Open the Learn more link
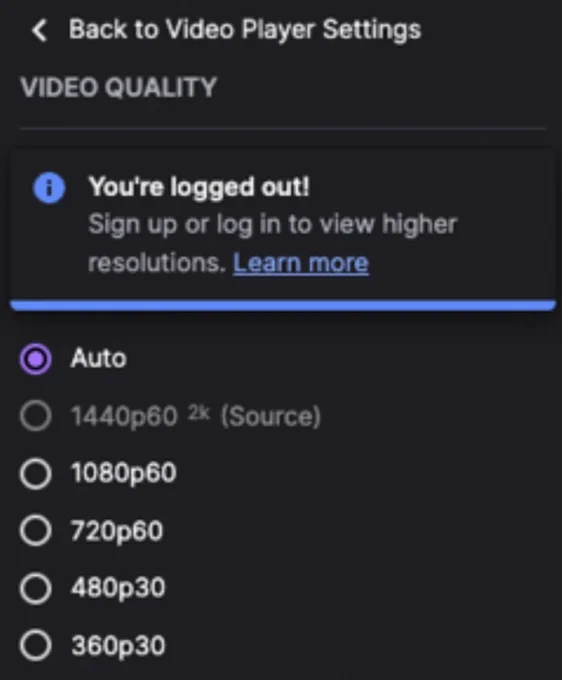Screen dimensions: 562x680 (301, 263)
